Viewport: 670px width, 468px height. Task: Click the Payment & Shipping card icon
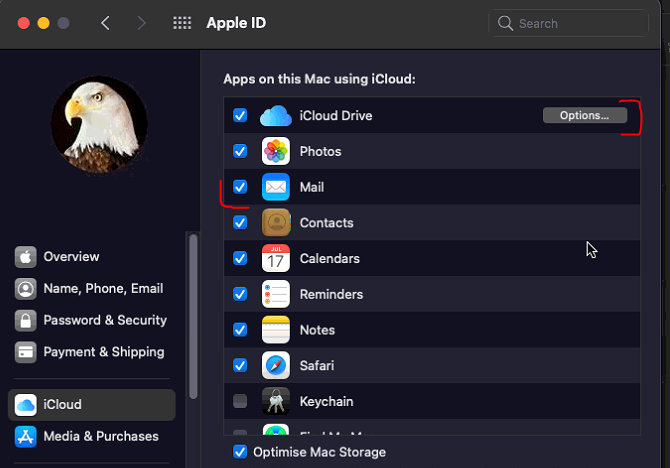click(x=26, y=352)
